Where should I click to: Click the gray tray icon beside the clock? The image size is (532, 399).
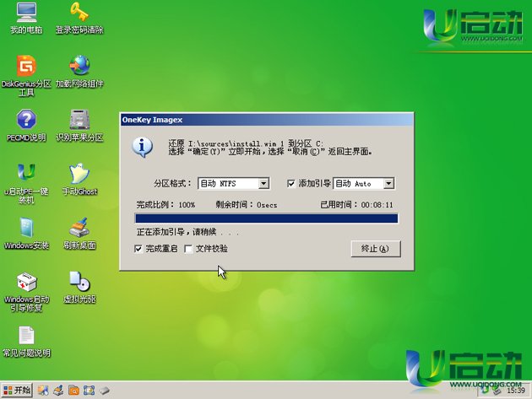(497, 391)
